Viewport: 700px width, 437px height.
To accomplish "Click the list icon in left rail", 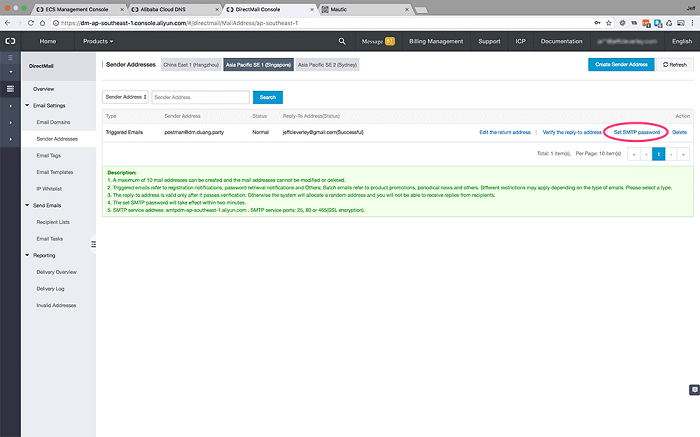I will (10, 89).
